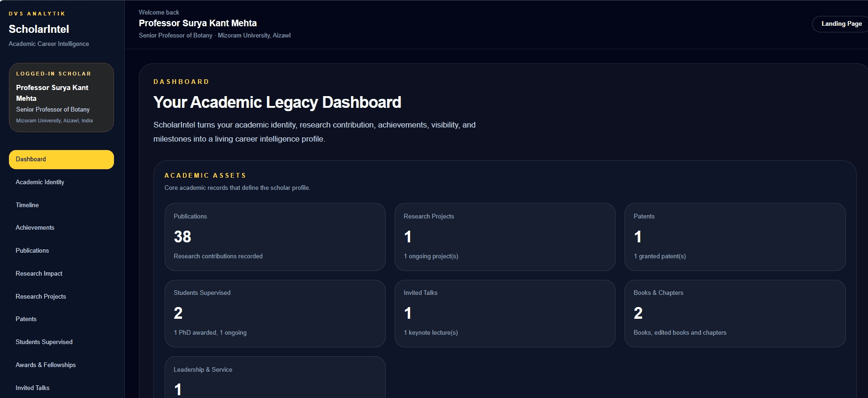Click 'Professor Surya Kant Mehta' header name
The height and width of the screenshot is (398, 868).
198,23
